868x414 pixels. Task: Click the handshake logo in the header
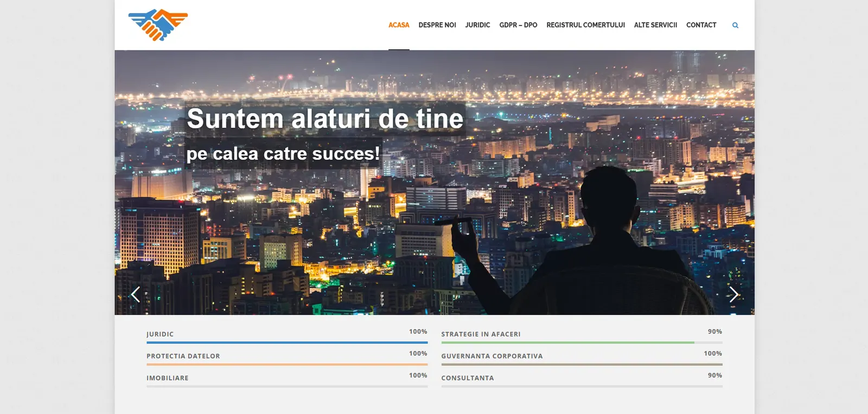point(158,25)
